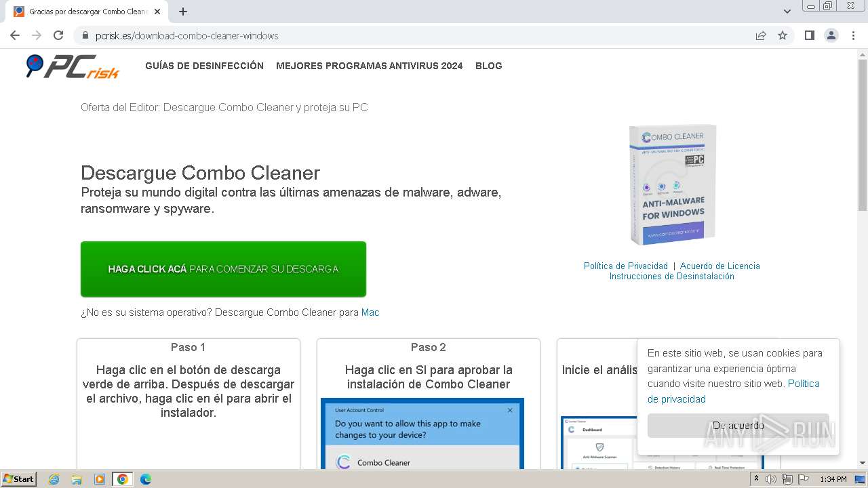Click the green download button

point(223,269)
